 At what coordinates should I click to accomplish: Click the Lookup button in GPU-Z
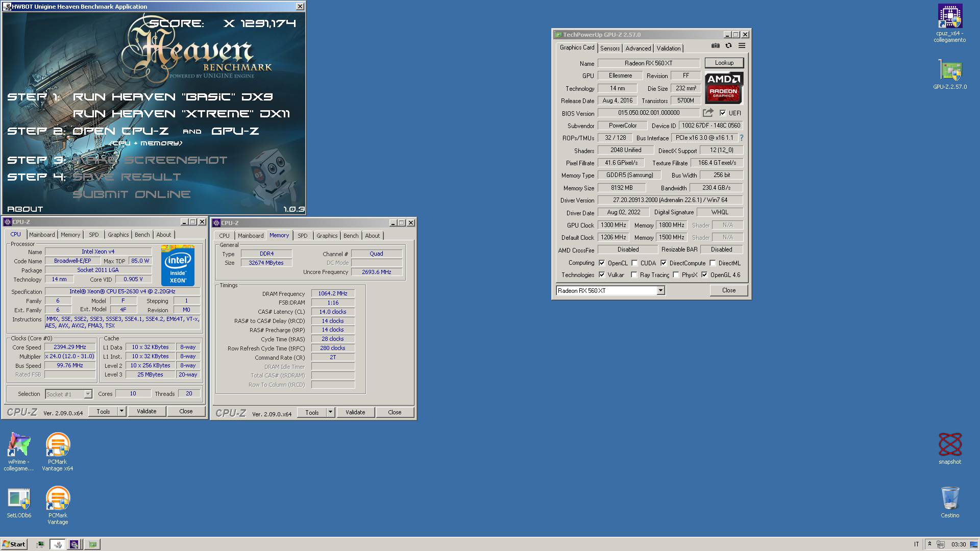click(724, 63)
